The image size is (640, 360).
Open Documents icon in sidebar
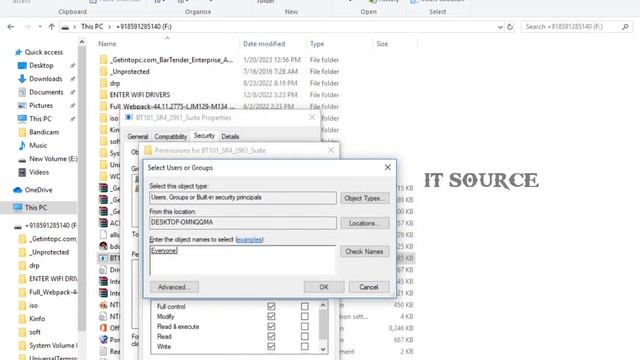pos(22,92)
